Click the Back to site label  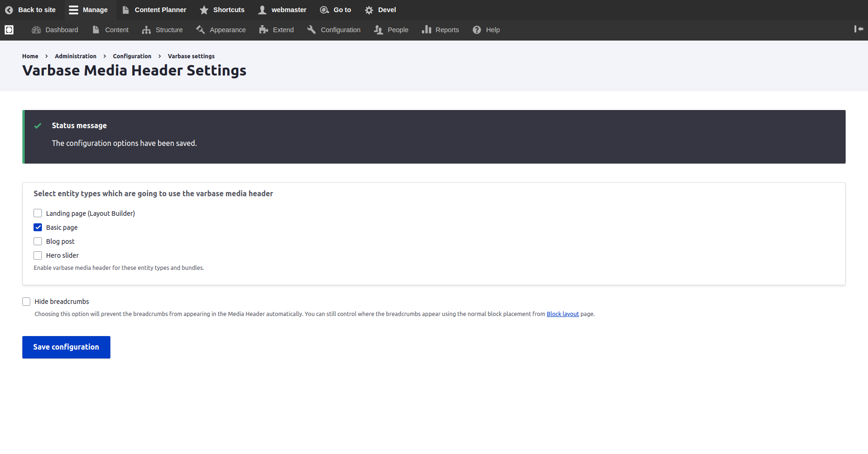pos(37,10)
